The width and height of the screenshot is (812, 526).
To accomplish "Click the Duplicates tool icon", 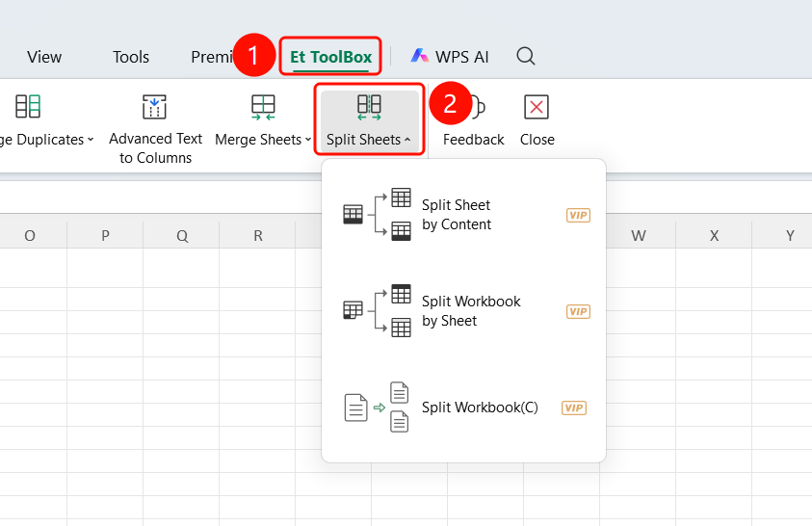I will pos(28,106).
